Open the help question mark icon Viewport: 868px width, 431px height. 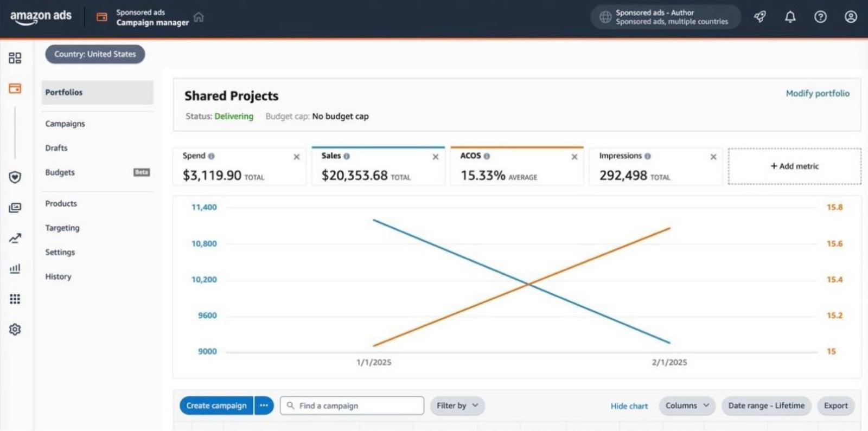[820, 17]
